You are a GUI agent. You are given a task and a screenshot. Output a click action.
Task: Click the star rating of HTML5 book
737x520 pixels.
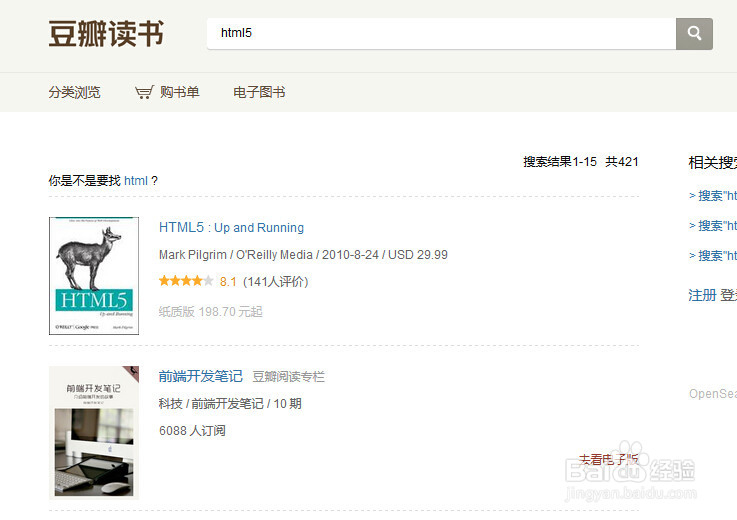click(x=186, y=281)
